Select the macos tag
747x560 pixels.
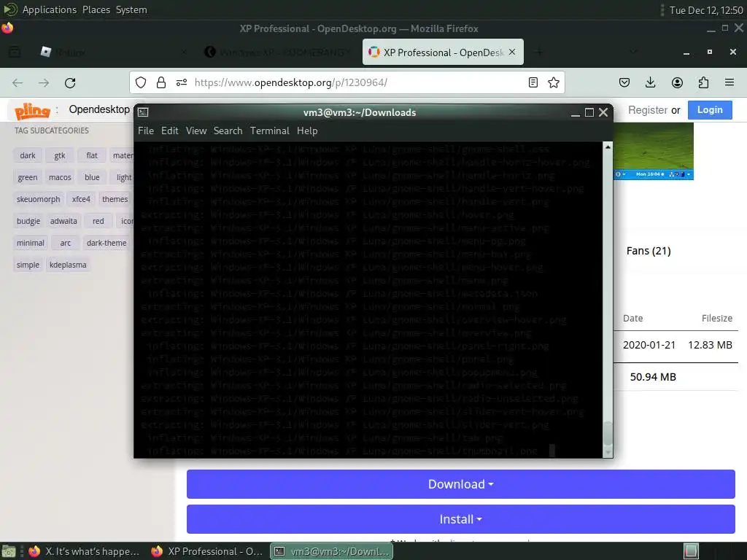[x=60, y=177]
